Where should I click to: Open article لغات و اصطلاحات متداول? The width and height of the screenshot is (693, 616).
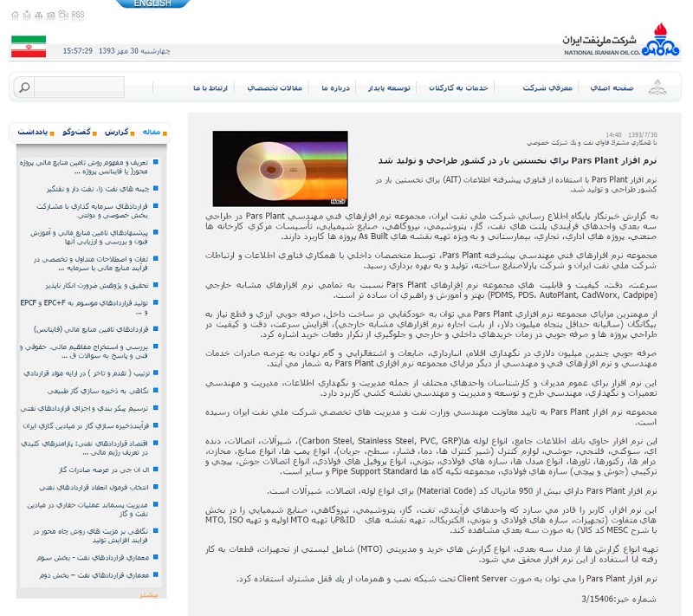91,263
